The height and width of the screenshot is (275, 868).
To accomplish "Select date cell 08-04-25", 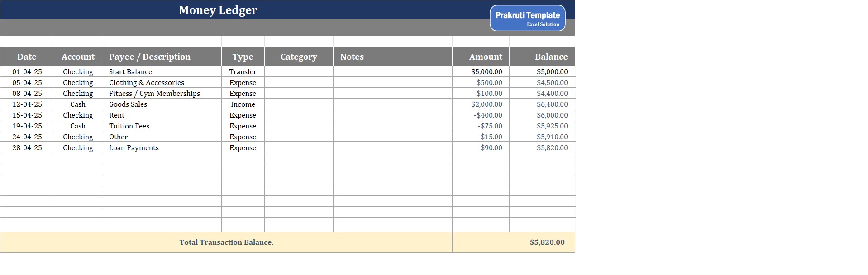I will 27,93.
